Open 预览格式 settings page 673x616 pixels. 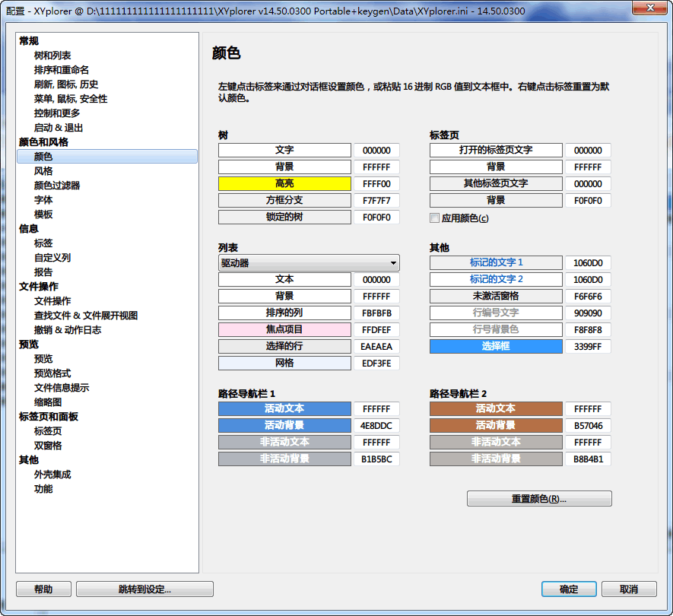[52, 373]
